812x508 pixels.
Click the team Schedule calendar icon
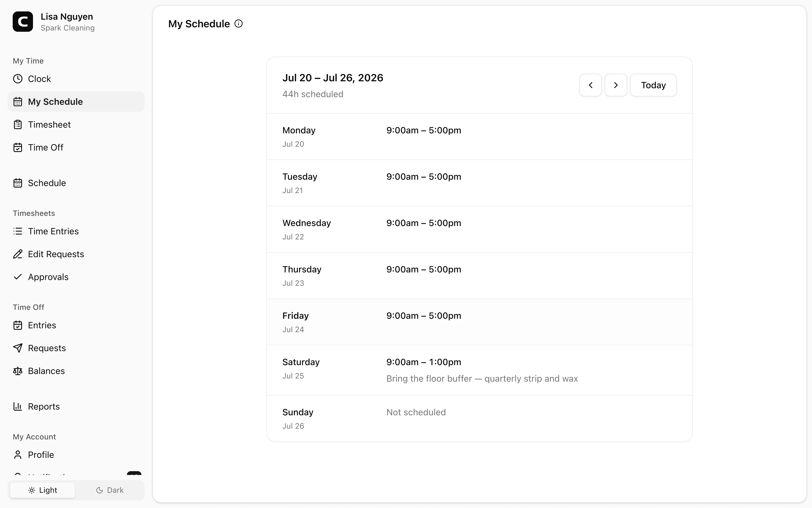coord(18,183)
